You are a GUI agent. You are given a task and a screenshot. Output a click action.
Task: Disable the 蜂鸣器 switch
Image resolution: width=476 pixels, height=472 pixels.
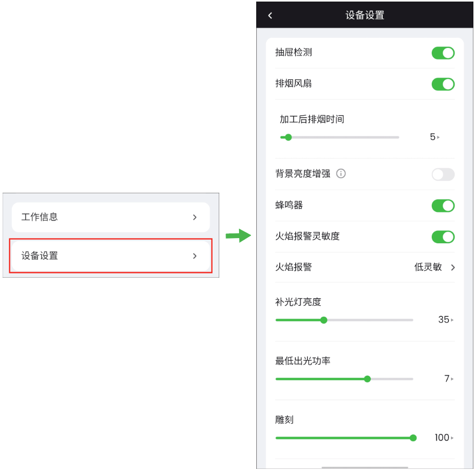click(x=443, y=206)
